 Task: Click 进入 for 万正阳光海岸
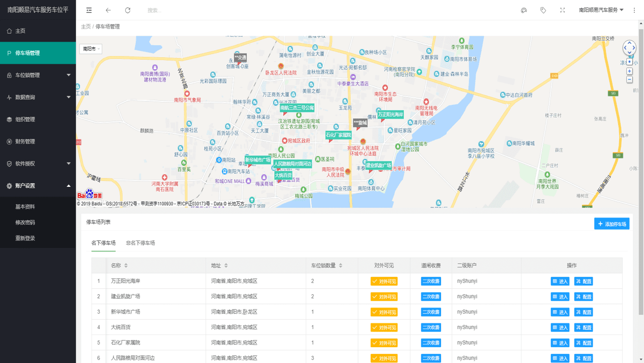560,282
